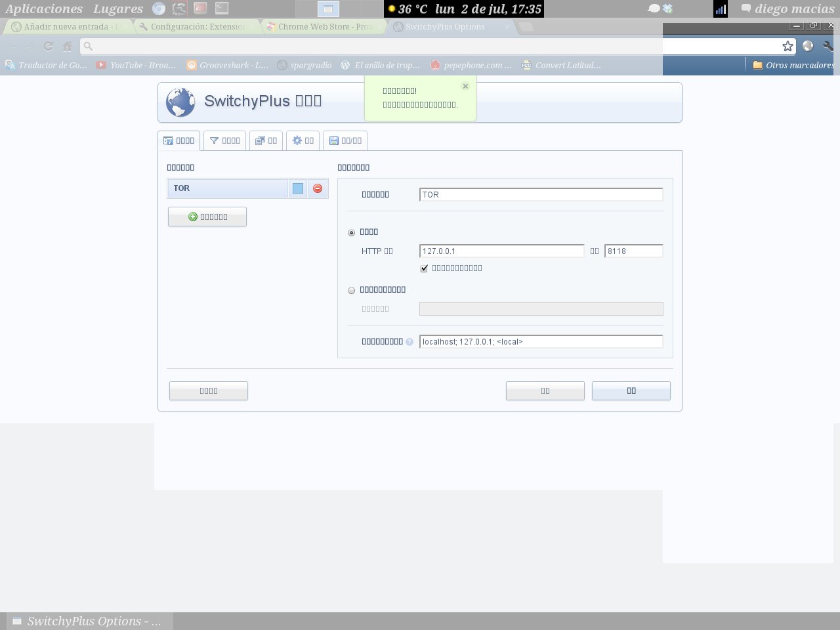Click the chat bubble icon in the system tray

point(654,9)
